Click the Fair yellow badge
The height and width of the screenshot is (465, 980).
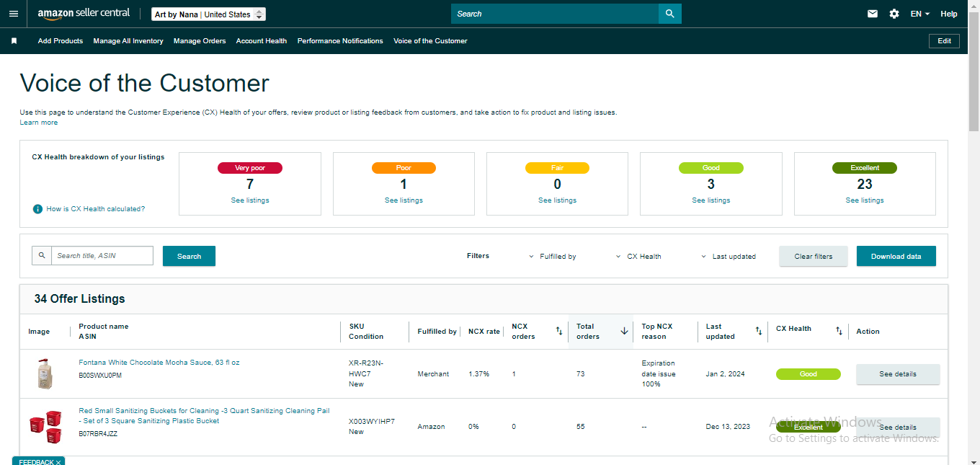557,168
